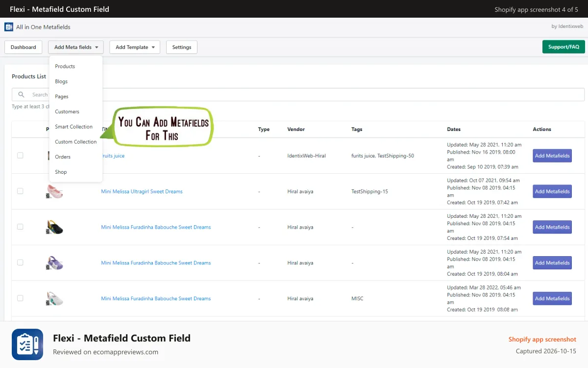
Task: Click the Products List heading
Action: point(29,77)
